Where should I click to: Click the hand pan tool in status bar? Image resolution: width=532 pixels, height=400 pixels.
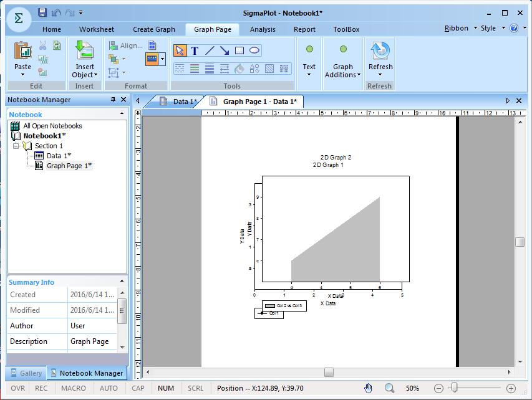pyautogui.click(x=369, y=388)
